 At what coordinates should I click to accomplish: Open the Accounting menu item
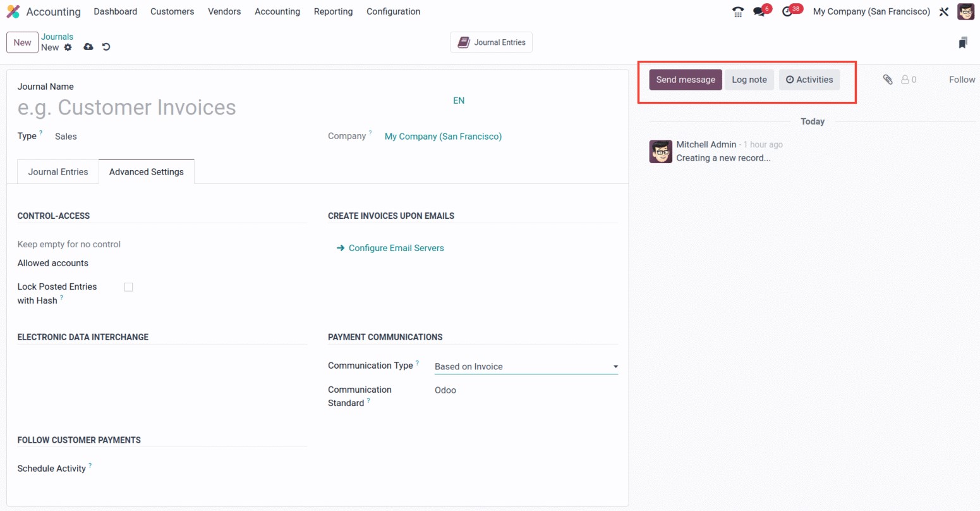(x=277, y=11)
